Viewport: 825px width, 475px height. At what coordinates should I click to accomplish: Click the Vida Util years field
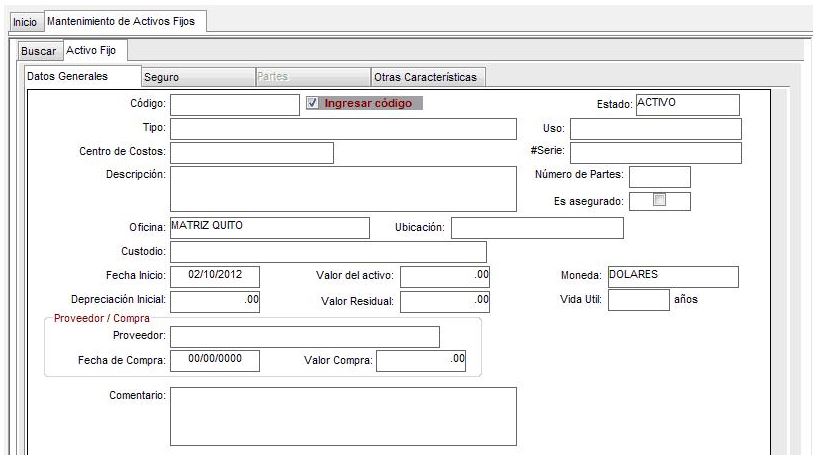coord(637,300)
